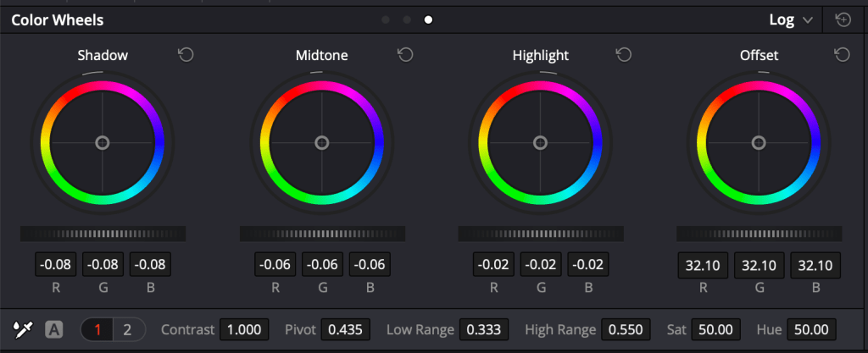Click the Midtone wheel center puck
868x353 pixels.
pyautogui.click(x=321, y=143)
